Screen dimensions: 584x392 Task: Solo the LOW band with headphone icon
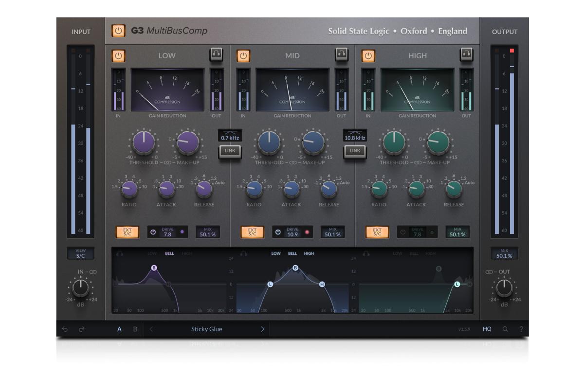click(x=216, y=54)
